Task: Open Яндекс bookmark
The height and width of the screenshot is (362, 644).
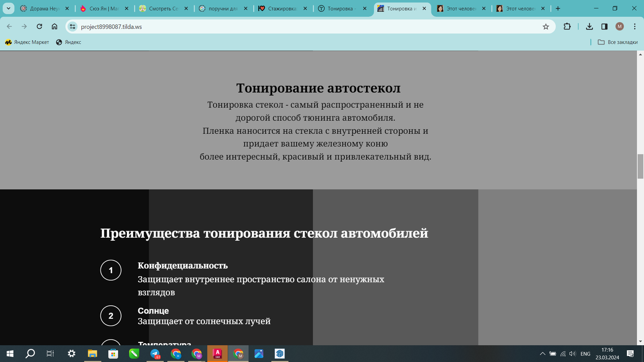Action: 69,42
